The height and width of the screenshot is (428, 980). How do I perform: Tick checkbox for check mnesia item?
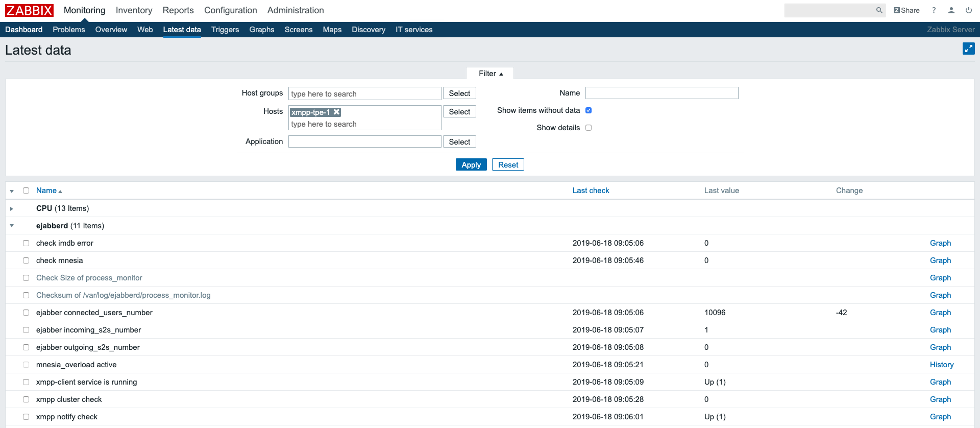click(x=26, y=260)
